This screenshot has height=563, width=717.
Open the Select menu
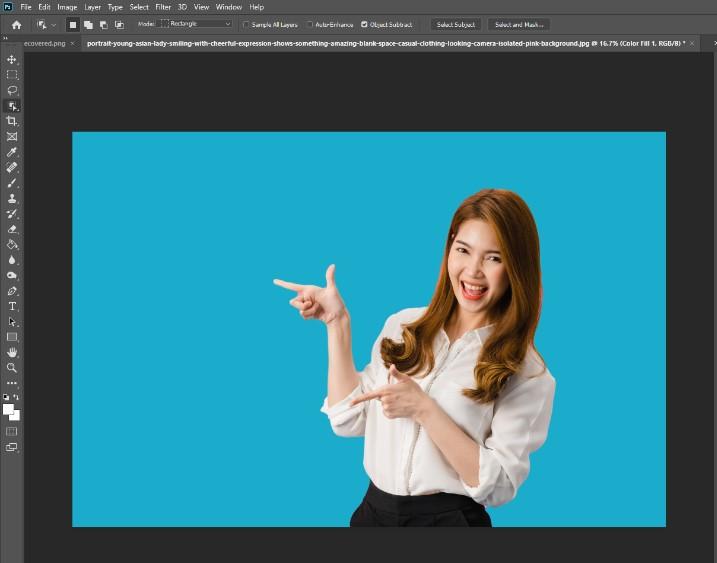139,7
